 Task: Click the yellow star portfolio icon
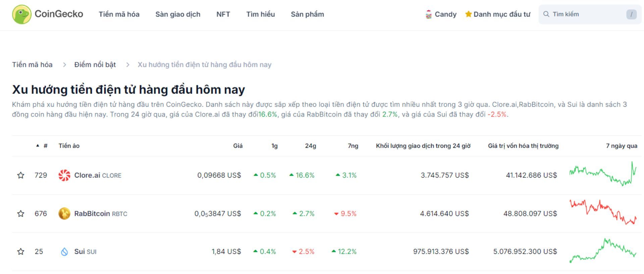[x=468, y=14]
